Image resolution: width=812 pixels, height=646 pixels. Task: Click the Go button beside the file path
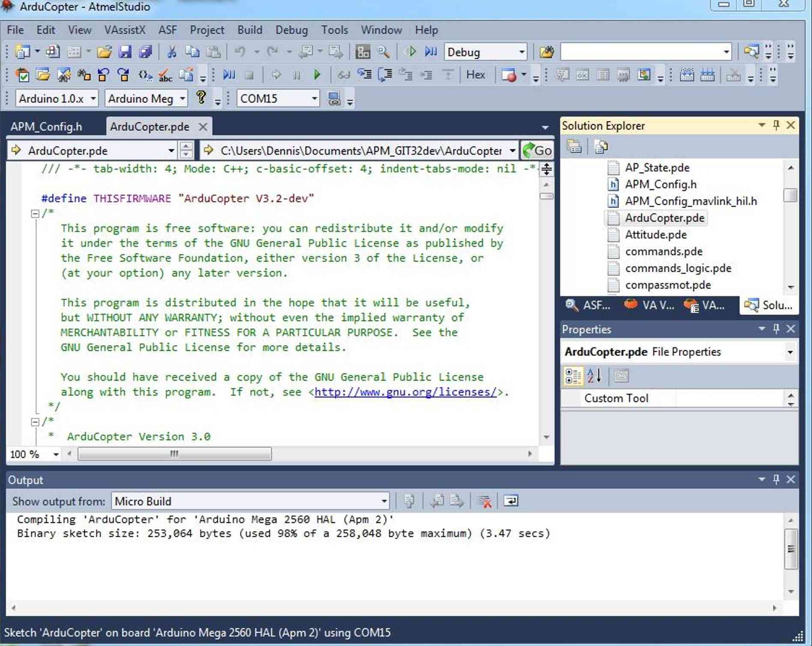click(x=538, y=150)
